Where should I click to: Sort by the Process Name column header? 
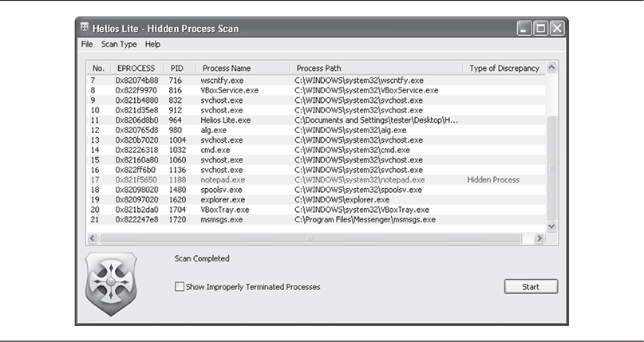(227, 69)
